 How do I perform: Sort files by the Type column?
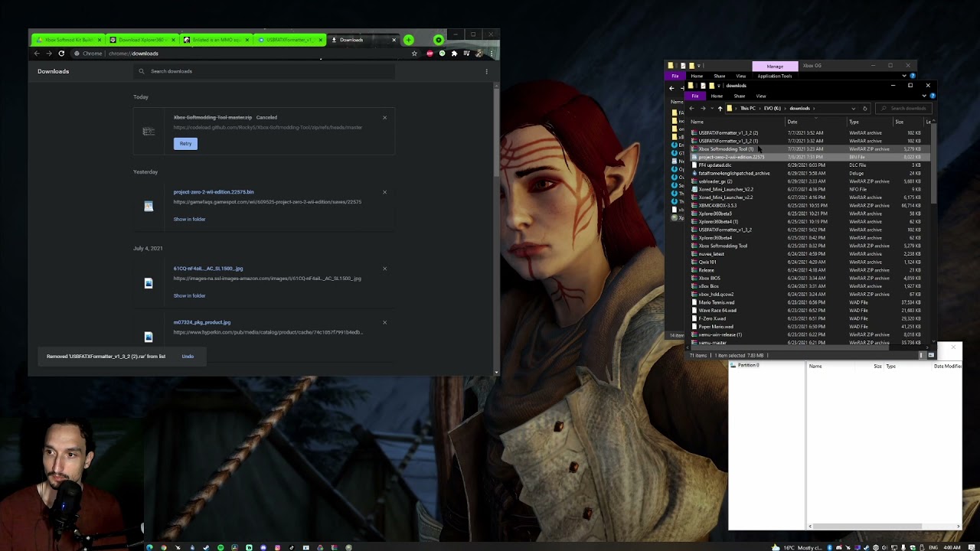click(x=870, y=122)
